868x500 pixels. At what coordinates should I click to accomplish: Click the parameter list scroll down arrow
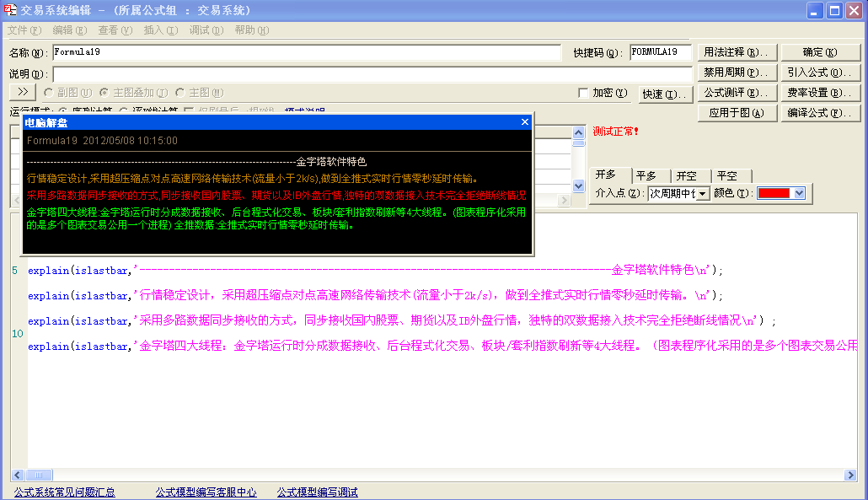[x=578, y=186]
